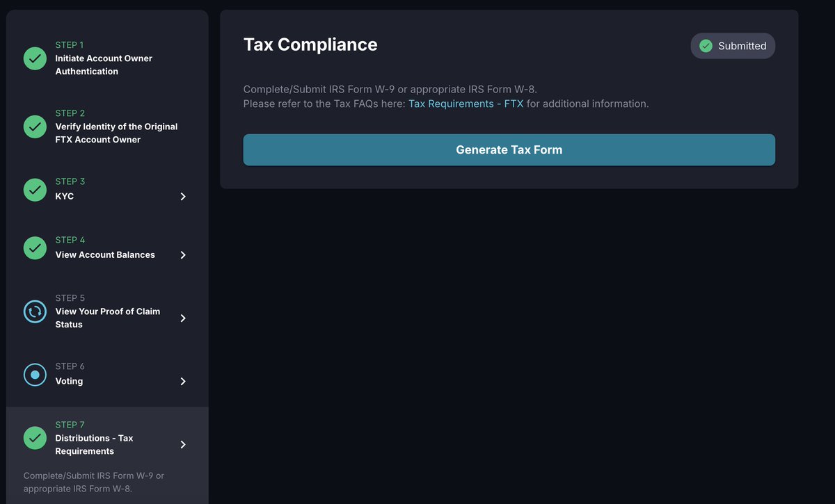Viewport: 835px width, 504px height.
Task: Click the KYC step green checkmark icon
Action: [x=35, y=190]
